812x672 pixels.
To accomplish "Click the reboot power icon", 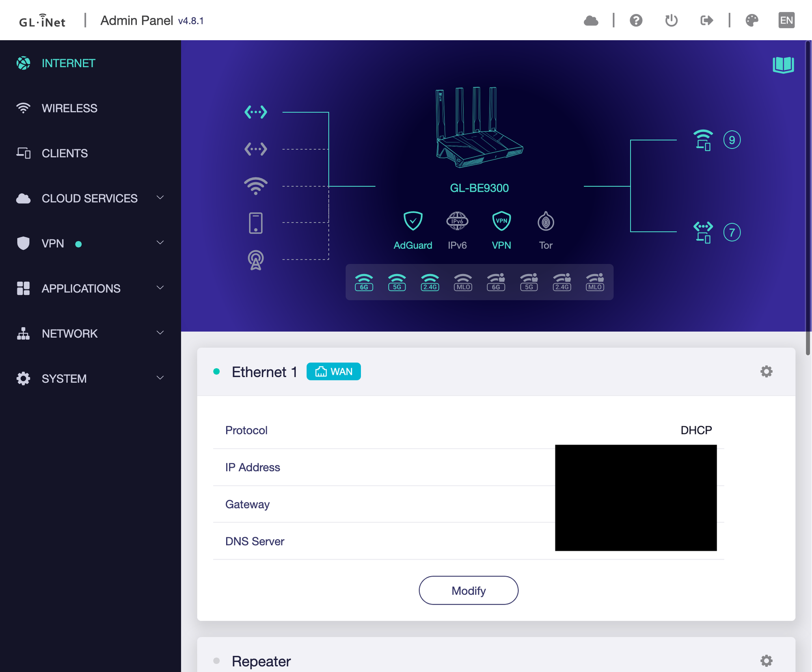I will coord(671,21).
